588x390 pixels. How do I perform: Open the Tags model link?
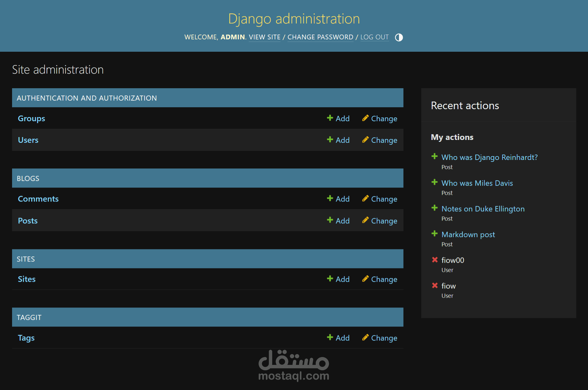tap(26, 338)
